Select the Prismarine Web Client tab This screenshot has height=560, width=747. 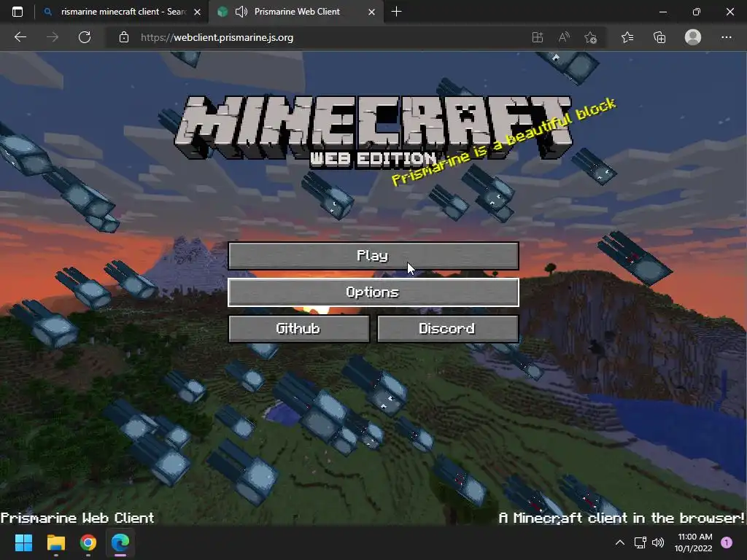click(x=295, y=12)
